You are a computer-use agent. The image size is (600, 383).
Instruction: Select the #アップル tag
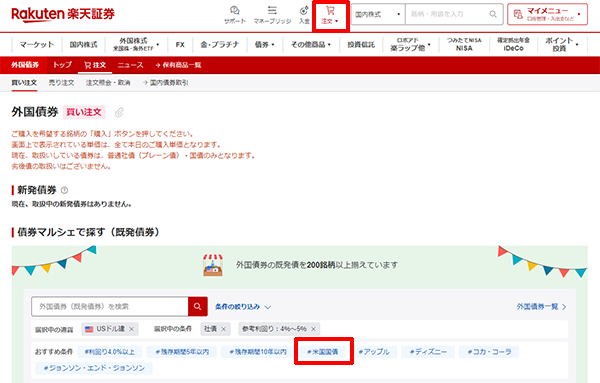pyautogui.click(x=374, y=352)
